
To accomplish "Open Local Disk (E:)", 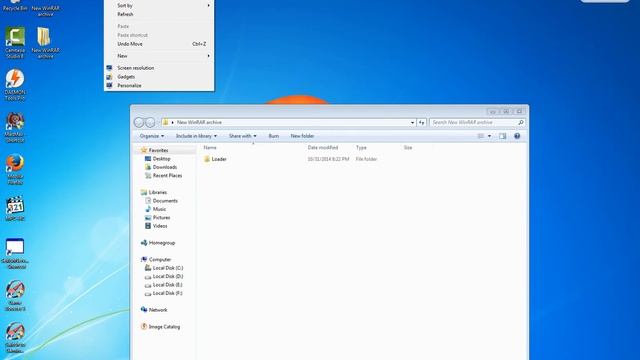I will (164, 285).
